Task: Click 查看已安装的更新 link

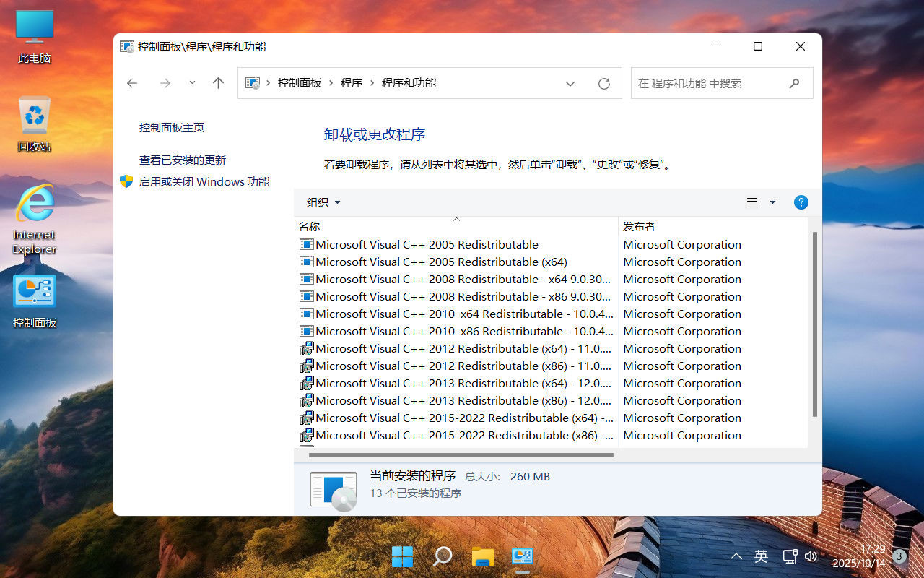Action: [x=183, y=160]
